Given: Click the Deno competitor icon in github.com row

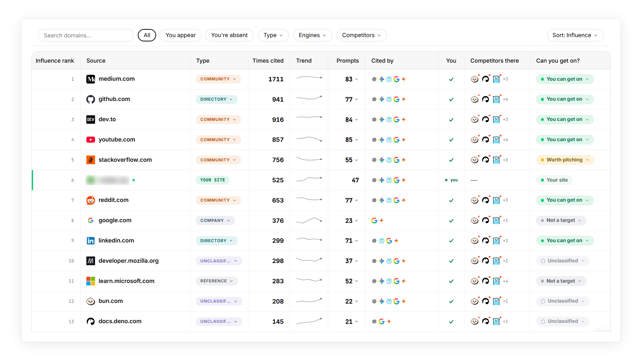Looking at the screenshot, I should pos(486,99).
